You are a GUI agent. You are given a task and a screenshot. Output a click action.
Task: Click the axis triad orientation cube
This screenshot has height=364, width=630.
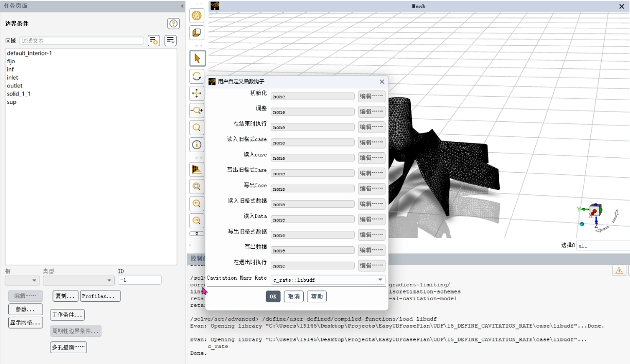pyautogui.click(x=595, y=211)
